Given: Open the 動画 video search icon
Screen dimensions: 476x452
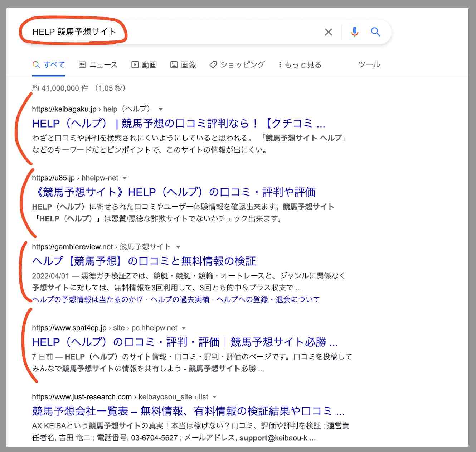Looking at the screenshot, I should click(135, 65).
